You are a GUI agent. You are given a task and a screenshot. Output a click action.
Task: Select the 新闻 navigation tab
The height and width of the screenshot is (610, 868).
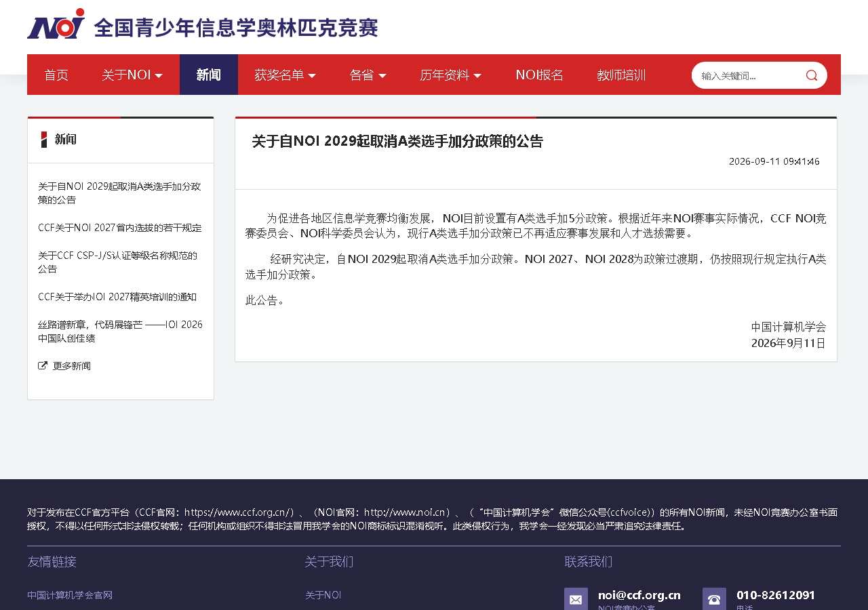tap(209, 75)
